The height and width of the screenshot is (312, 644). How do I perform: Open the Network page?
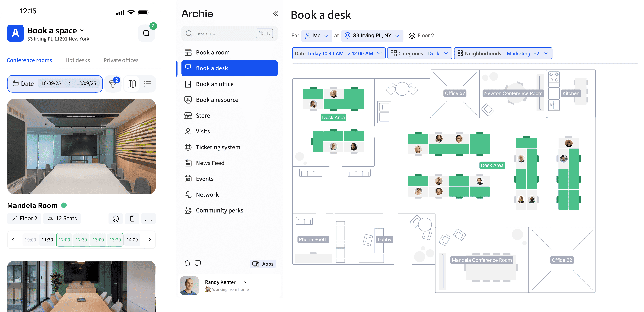[x=207, y=194]
